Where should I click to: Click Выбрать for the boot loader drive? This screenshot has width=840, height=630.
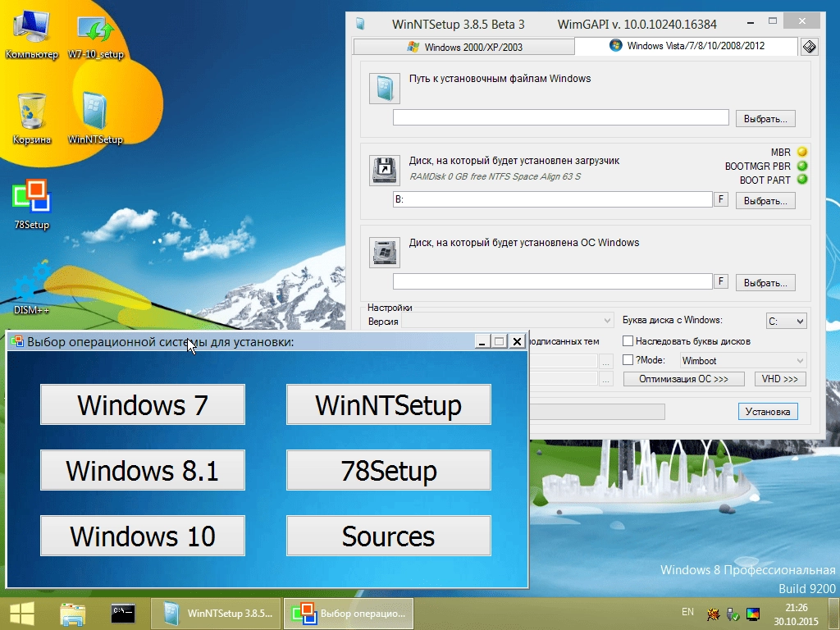765,201
